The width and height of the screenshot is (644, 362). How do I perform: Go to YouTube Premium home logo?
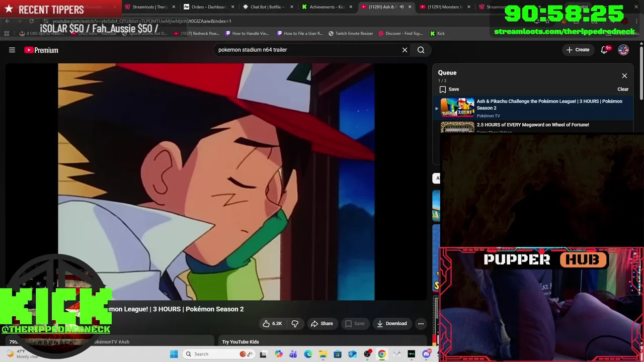click(41, 50)
